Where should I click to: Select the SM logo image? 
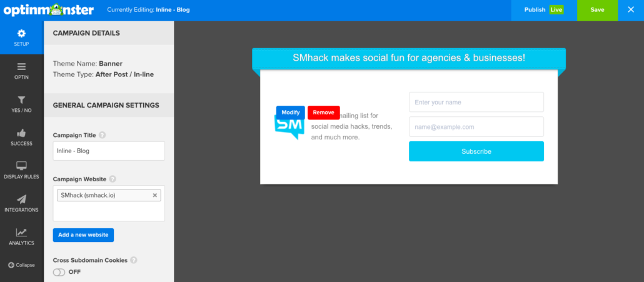289,128
